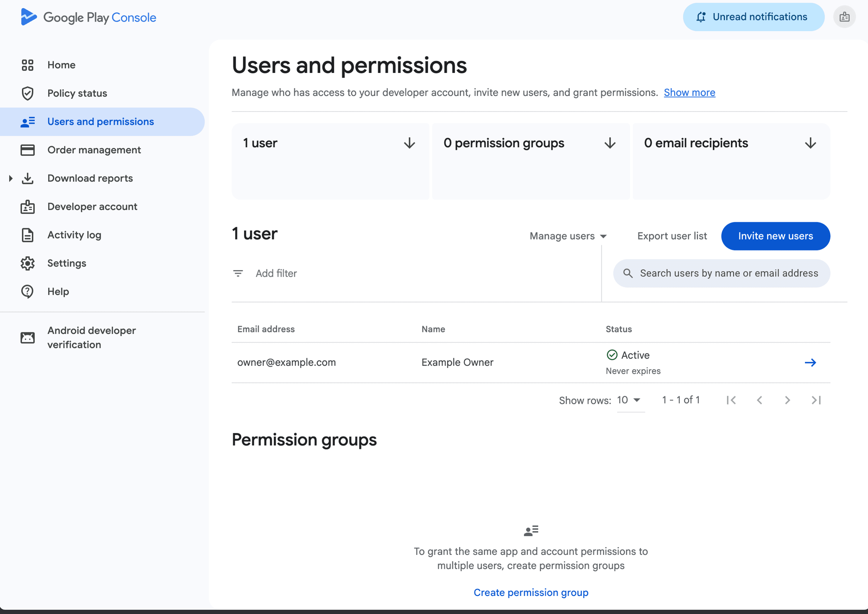Click the down arrow on 1 user card
Viewport: 868px width, 614px height.
(x=409, y=143)
